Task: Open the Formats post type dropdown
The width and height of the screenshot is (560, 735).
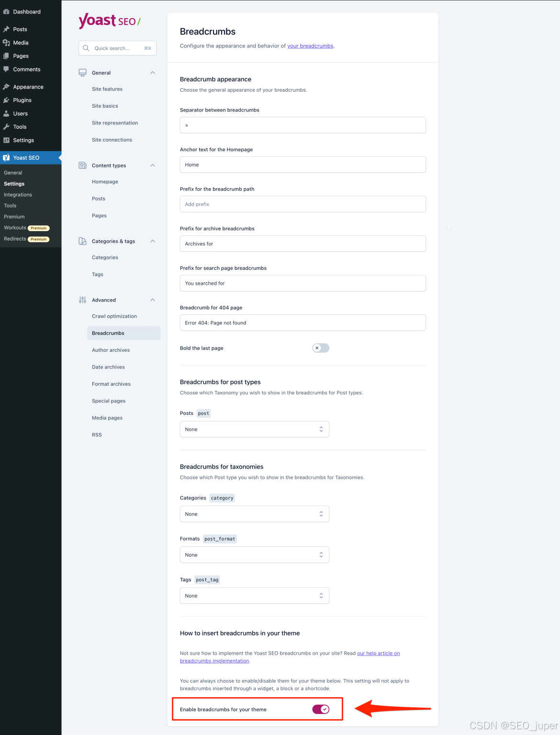Action: click(255, 555)
